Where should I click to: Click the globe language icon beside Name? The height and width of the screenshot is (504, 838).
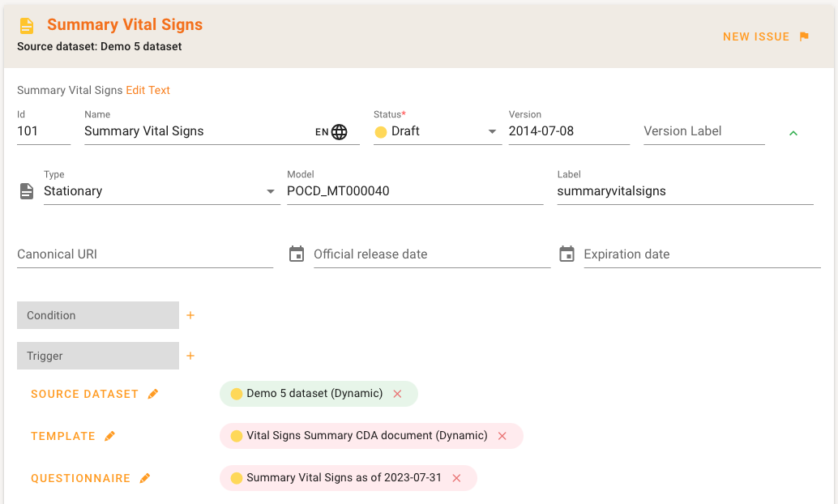coord(340,132)
